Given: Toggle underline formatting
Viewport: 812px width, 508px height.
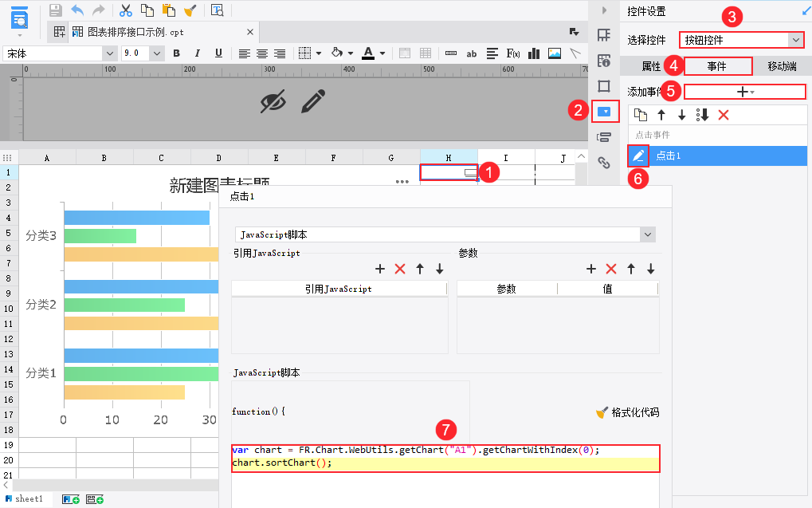Looking at the screenshot, I should pyautogui.click(x=218, y=53).
